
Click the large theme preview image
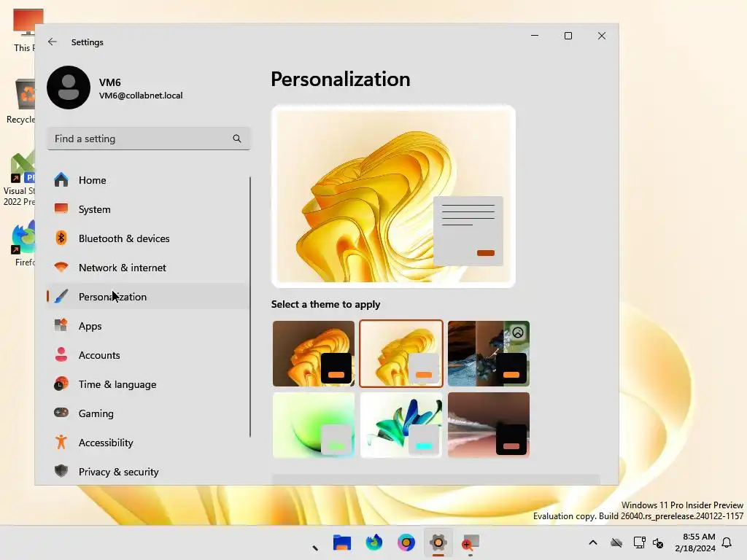coord(393,196)
